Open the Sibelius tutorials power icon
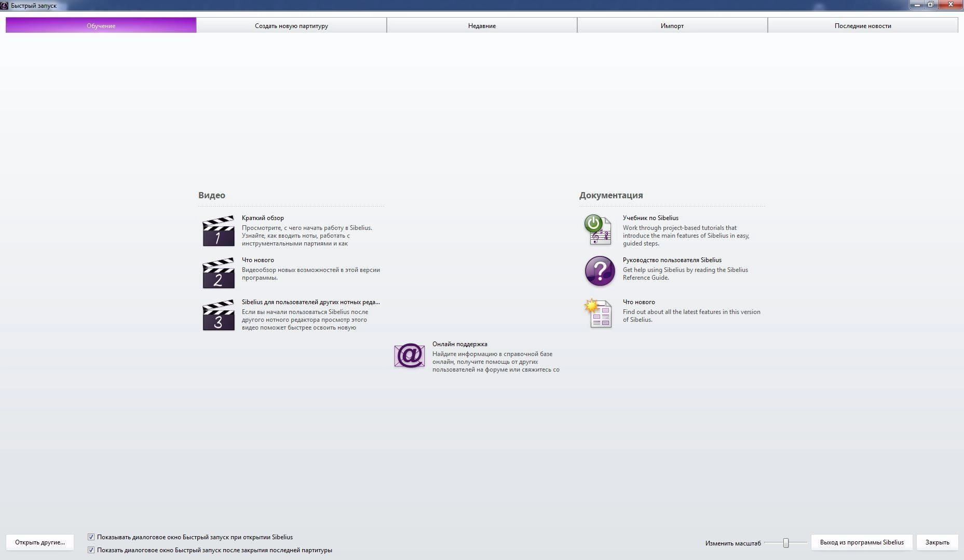 tap(598, 229)
